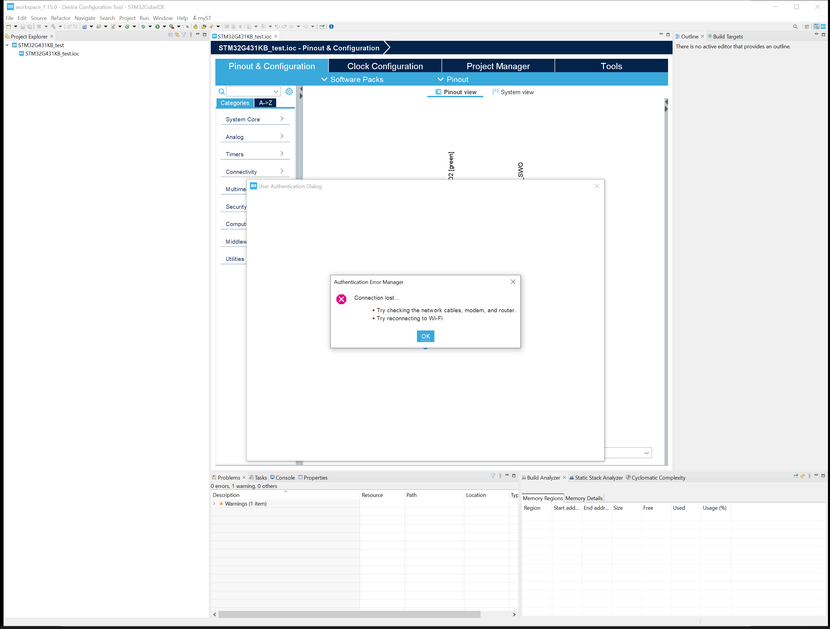The height and width of the screenshot is (629, 830).
Task: Select the A->Z sorting toggle
Action: point(265,103)
